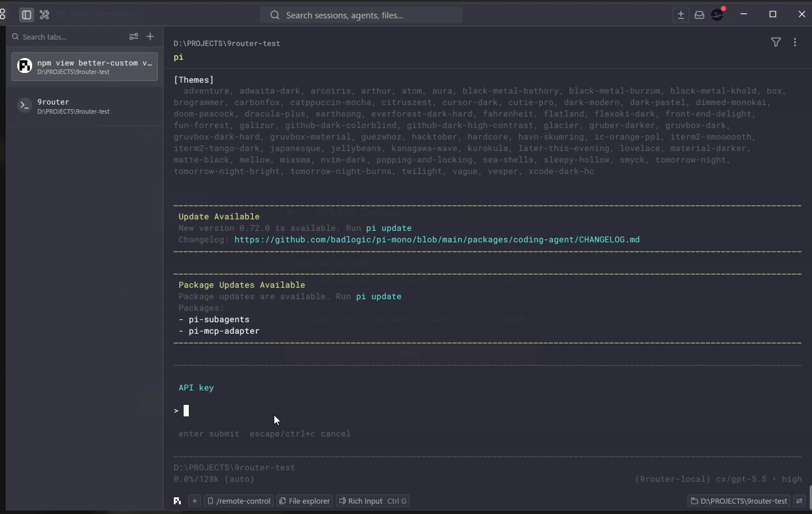Click pi logo on npm view tab
The image size is (812, 514).
24,66
